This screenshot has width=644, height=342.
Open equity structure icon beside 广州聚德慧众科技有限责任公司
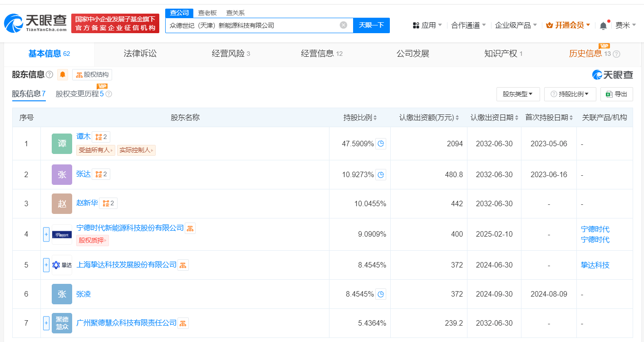183,323
